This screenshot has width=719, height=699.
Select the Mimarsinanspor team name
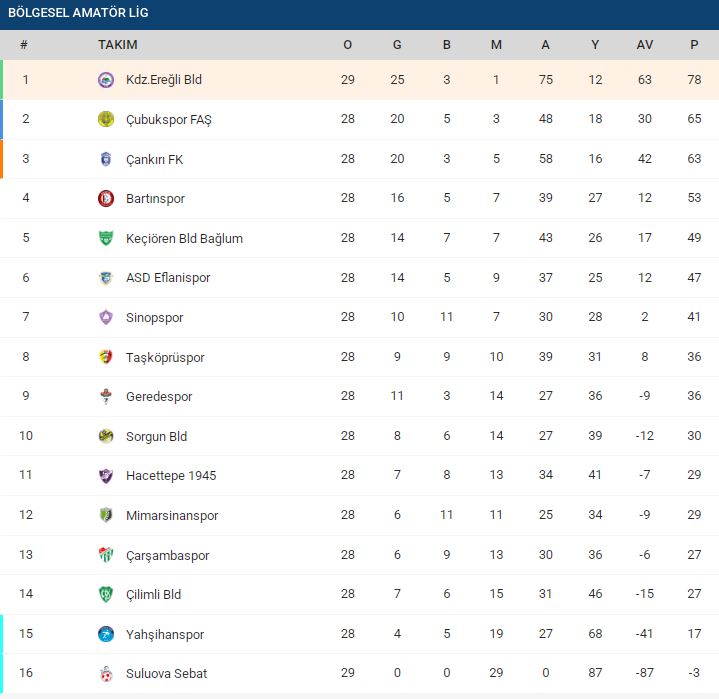pyautogui.click(x=172, y=515)
